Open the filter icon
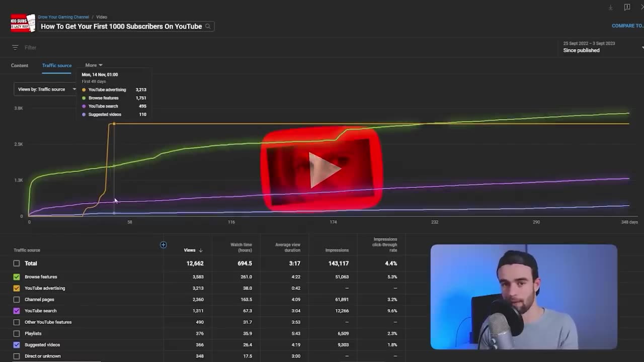Viewport: 644px width, 362px height. pyautogui.click(x=15, y=47)
